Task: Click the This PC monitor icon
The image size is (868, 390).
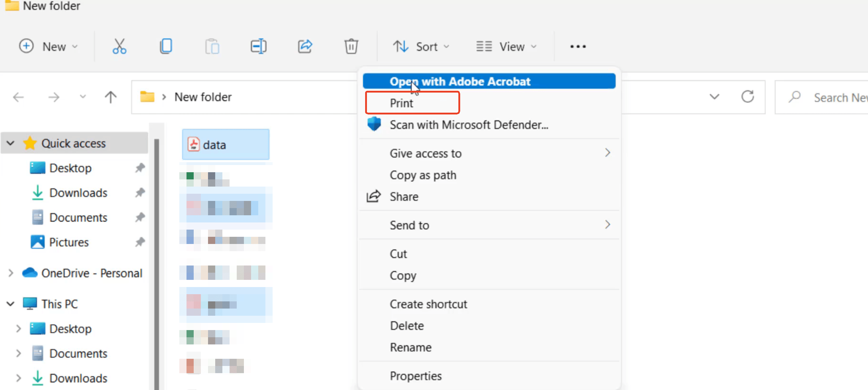Action: pos(30,304)
